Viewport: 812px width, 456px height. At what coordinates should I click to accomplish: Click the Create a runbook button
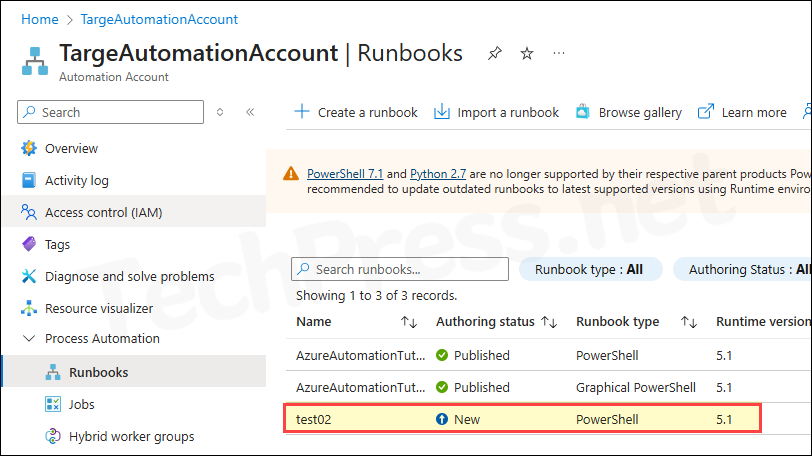(356, 112)
